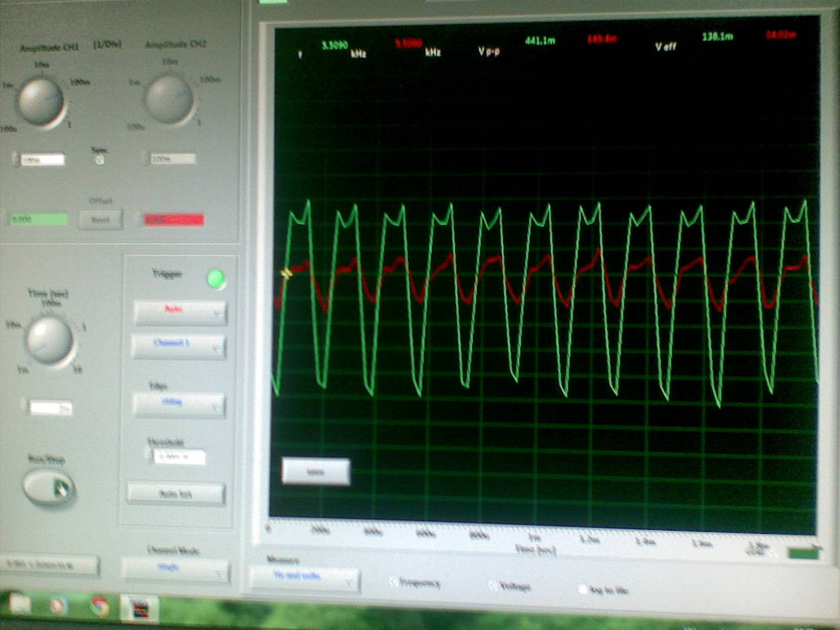This screenshot has height=630, width=840.
Task: Click the Time [sec] axis label under graph
Action: (535, 549)
